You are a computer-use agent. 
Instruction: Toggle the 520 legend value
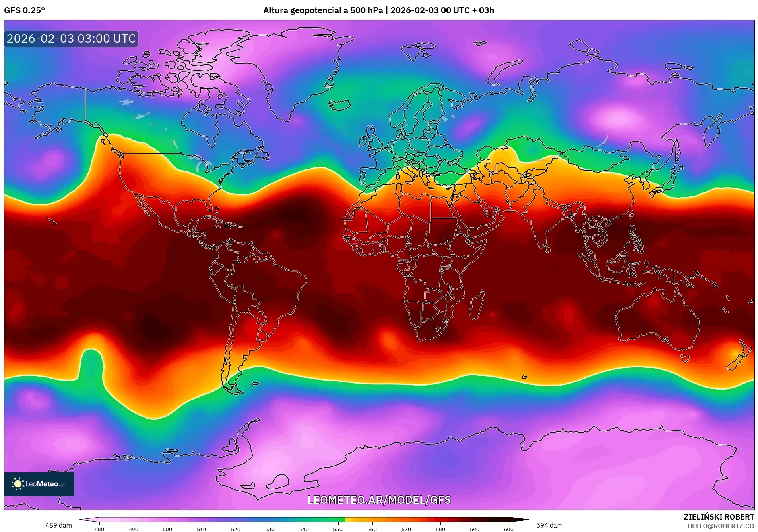[235, 529]
